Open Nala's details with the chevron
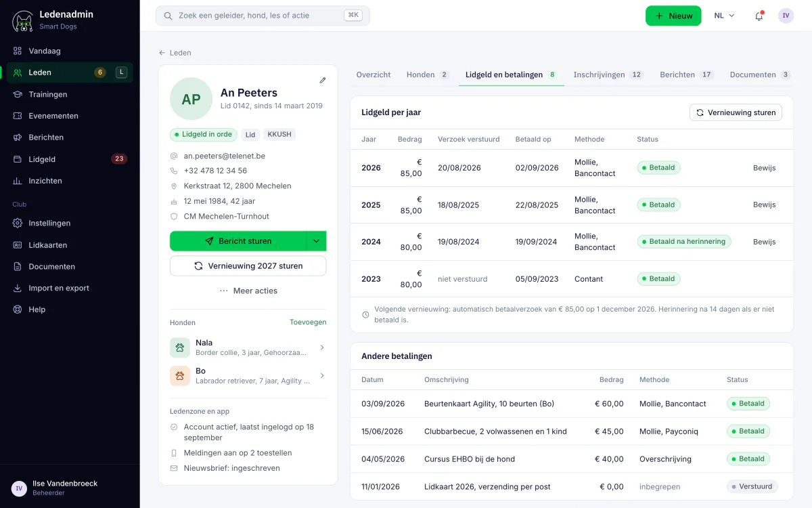 click(322, 347)
